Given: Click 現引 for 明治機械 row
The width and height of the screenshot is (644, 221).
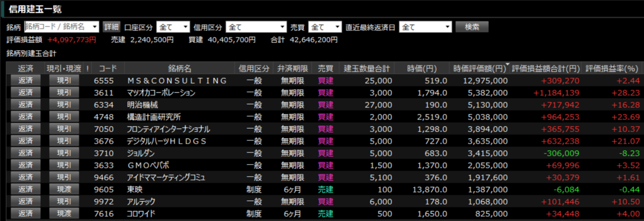Looking at the screenshot, I should pyautogui.click(x=64, y=105).
